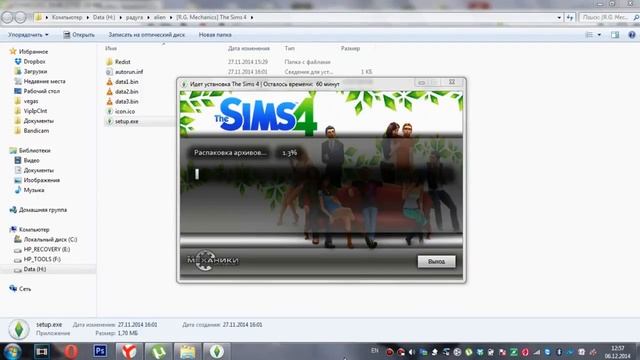Select data3.bin file

127,101
